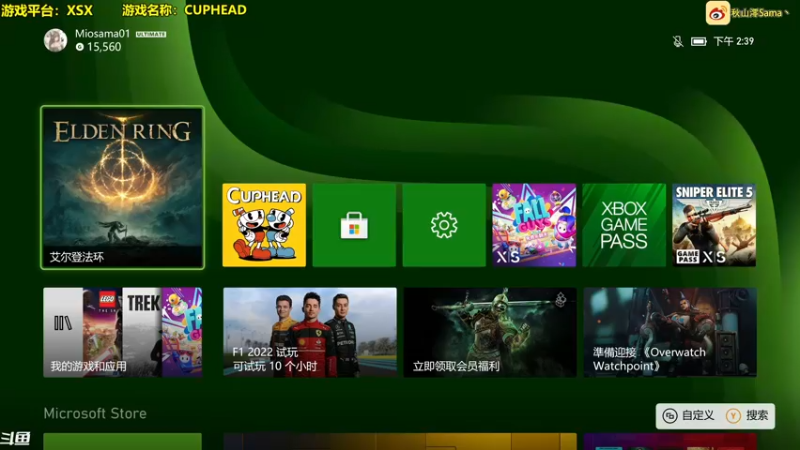Open the Microsoft Store bag icon tile
Image resolution: width=800 pixels, height=450 pixels.
354,225
